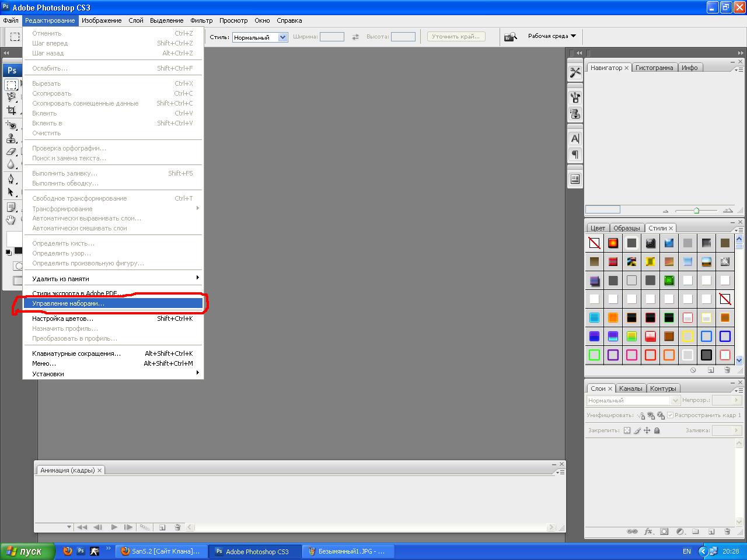This screenshot has height=560, width=747.
Task: Click the layer style fx icon
Action: [648, 531]
